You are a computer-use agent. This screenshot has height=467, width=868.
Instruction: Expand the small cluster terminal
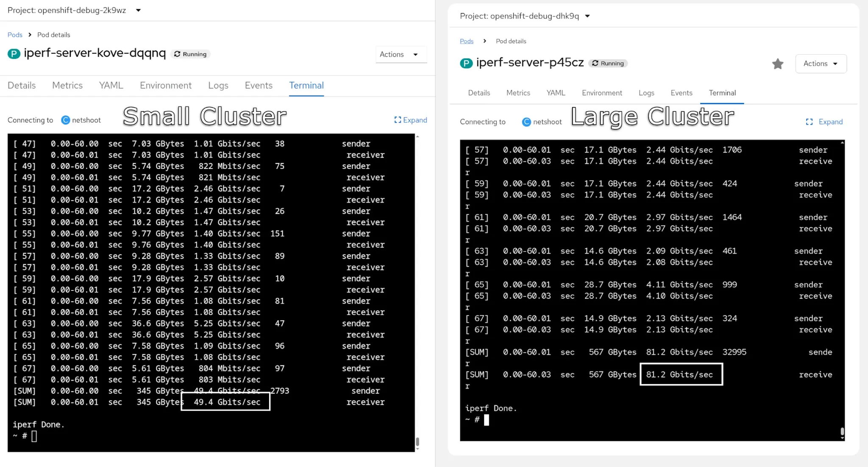tap(410, 120)
